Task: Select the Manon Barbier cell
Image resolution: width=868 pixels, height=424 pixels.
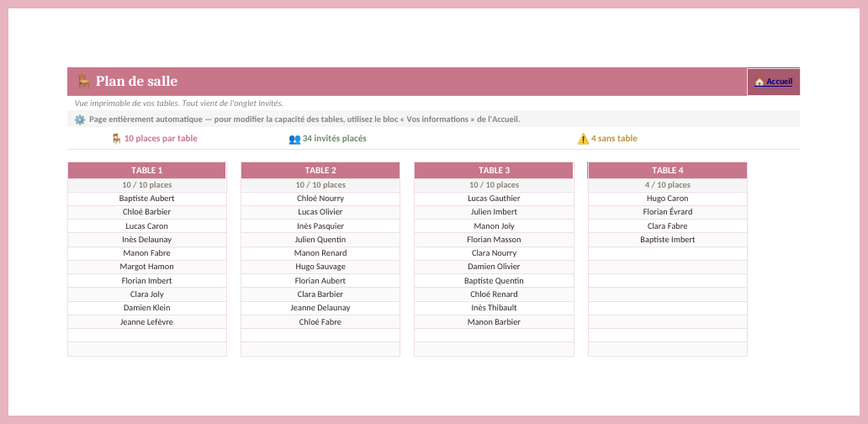Action: [494, 321]
